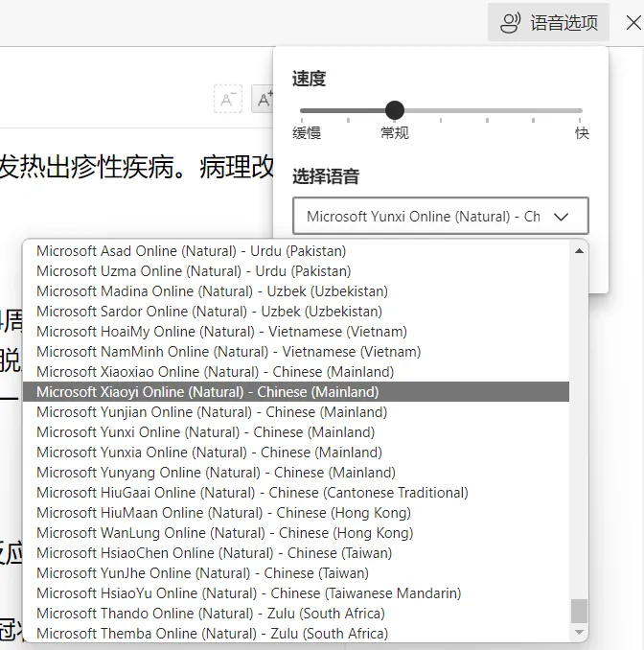Collapse the Microsoft Yunxi voice combo box
The width and height of the screenshot is (644, 650).
441,216
